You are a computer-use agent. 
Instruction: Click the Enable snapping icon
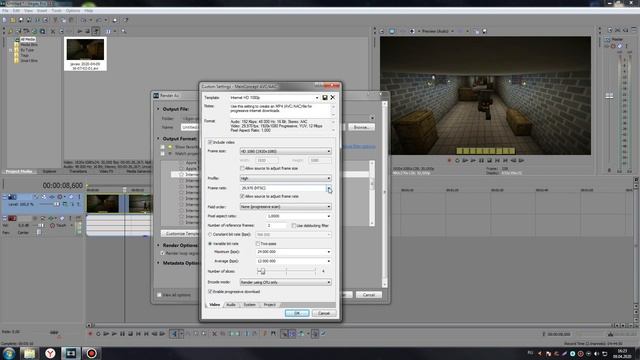point(284,334)
